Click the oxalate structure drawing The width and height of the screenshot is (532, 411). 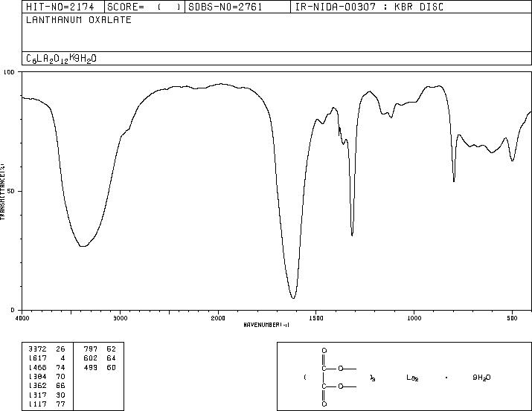[339, 377]
